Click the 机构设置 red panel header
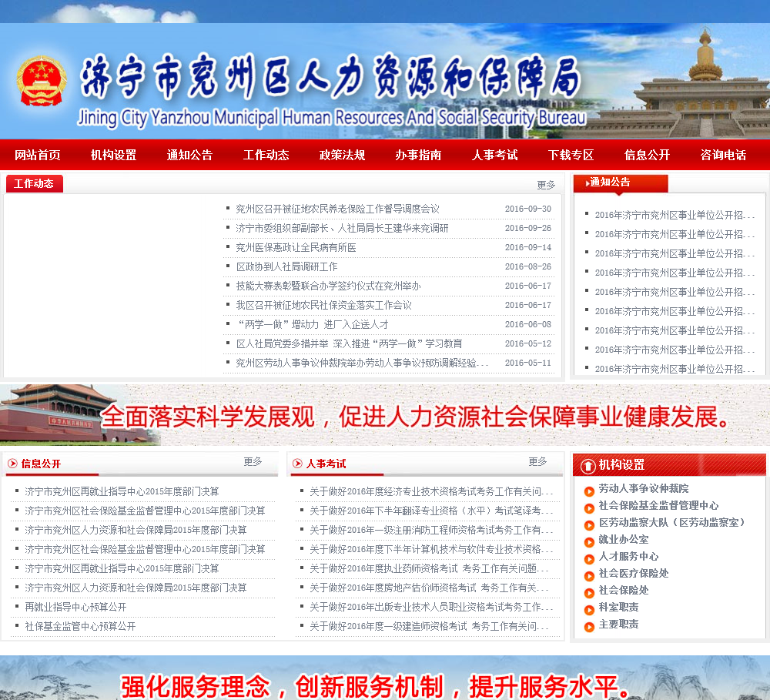This screenshot has width=770, height=700. click(x=669, y=464)
